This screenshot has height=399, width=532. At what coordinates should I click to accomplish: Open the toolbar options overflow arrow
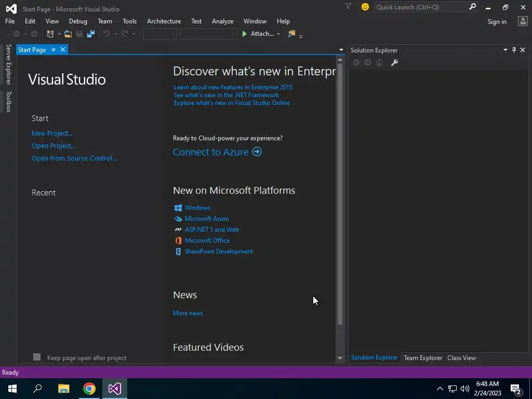(301, 36)
